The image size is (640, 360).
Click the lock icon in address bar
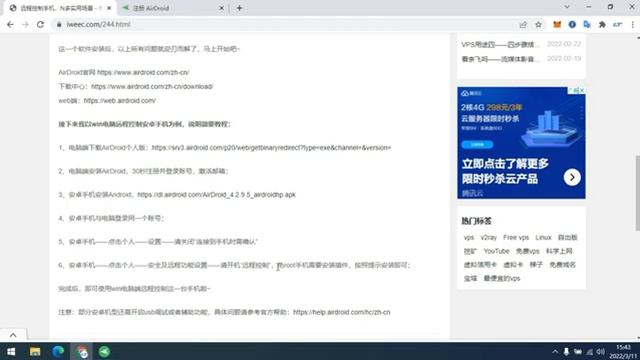[59, 24]
